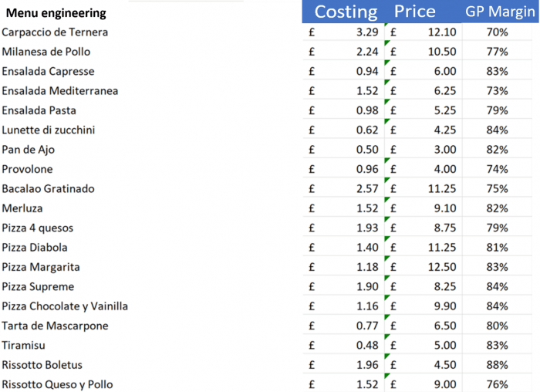Viewport: 540px width, 392px height.
Task: Click Ensalada Capresse GP margin cell
Action: [497, 71]
